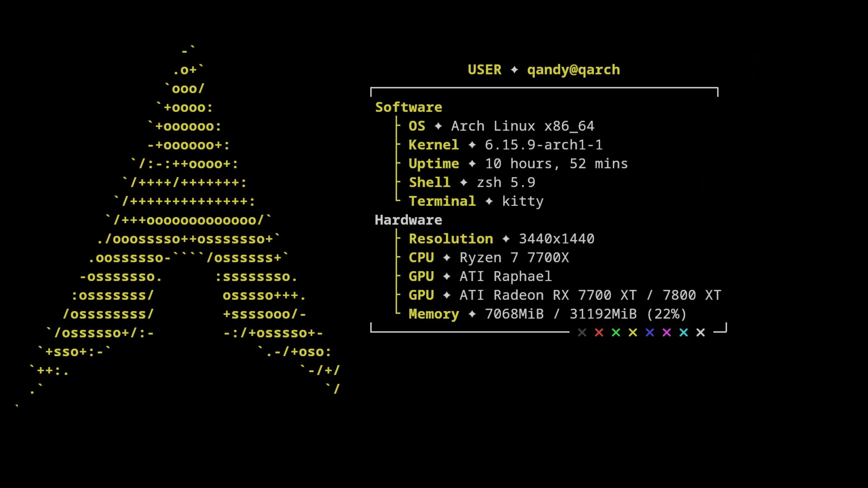Viewport: 868px width, 488px height.
Task: Select the kernel version "6.15.9-arch1-1"
Action: point(543,145)
